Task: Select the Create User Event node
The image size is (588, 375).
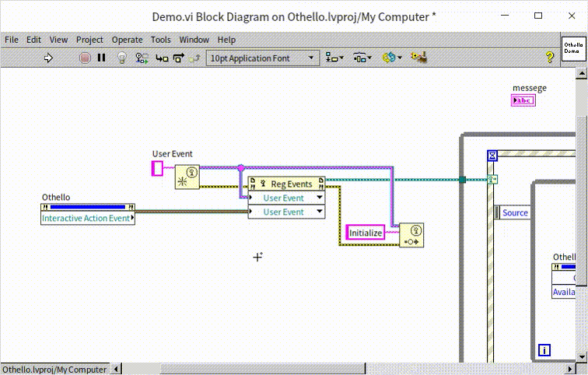Action: 186,177
